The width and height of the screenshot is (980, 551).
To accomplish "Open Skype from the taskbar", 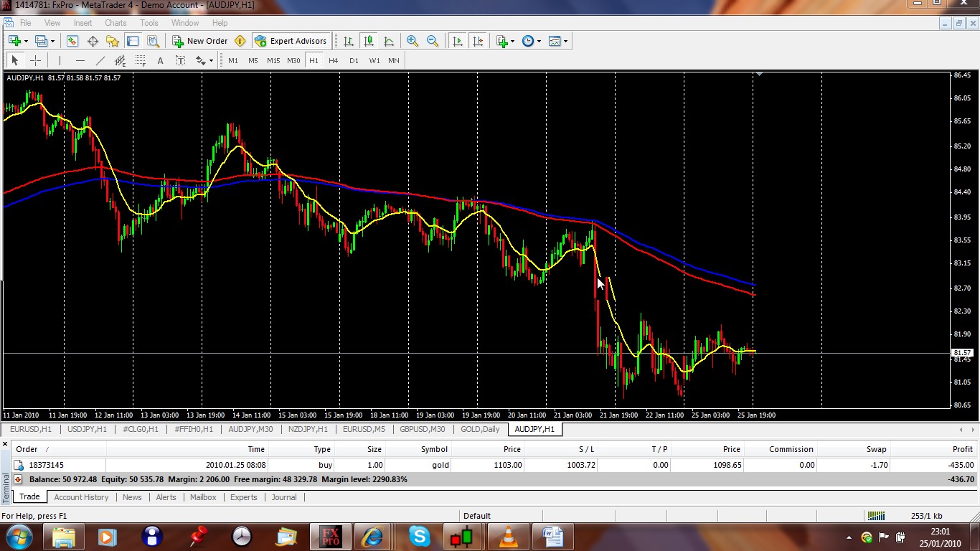I will [419, 537].
